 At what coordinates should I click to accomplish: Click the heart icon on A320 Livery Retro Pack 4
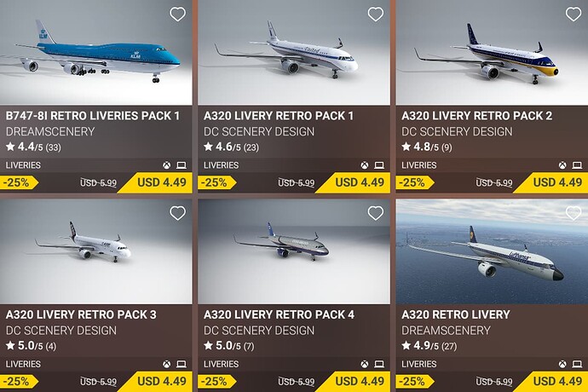(375, 214)
